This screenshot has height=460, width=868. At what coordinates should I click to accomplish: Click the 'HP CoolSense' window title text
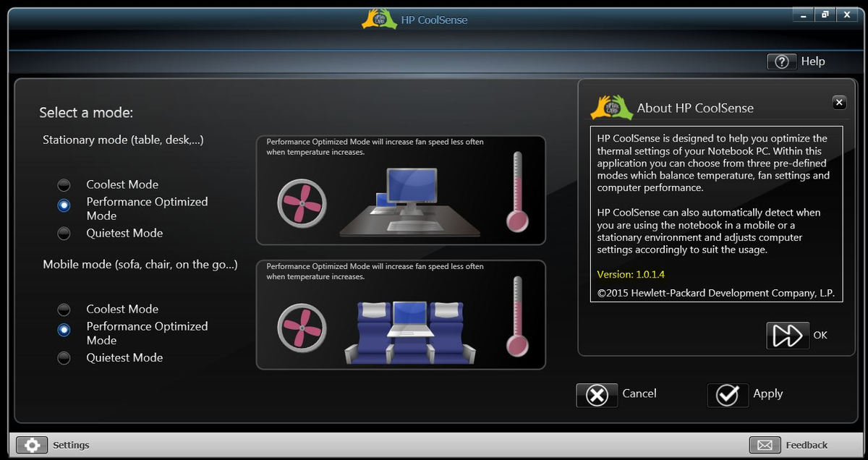434,20
